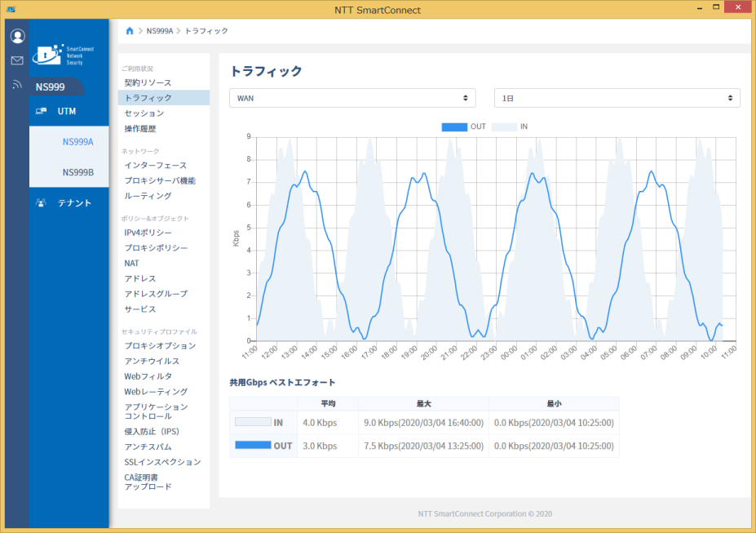Click the NTT SmartConnect title bar app icon

(11, 9)
